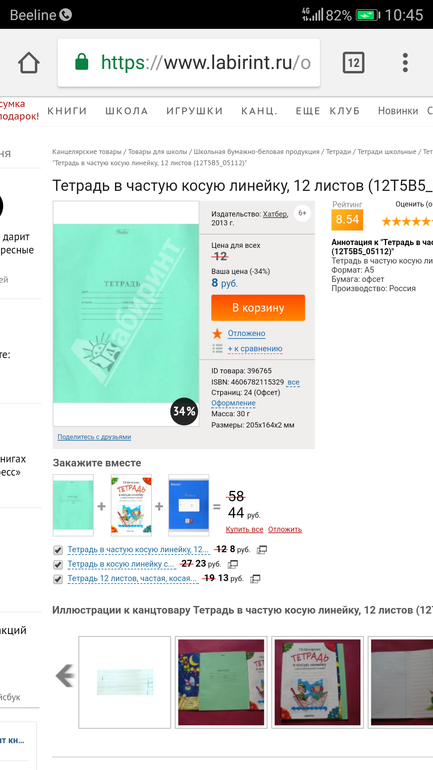Click the comparison list icon

coord(217,349)
